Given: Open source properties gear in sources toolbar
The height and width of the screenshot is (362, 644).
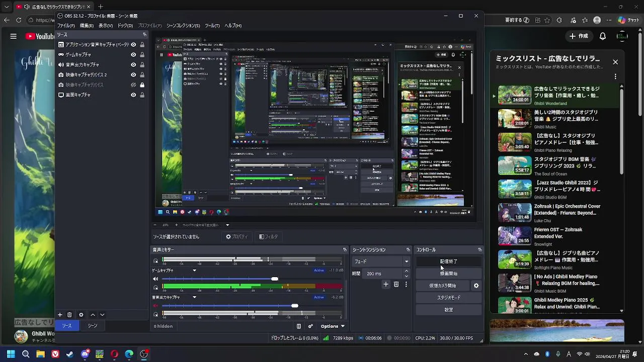Looking at the screenshot, I should (x=81, y=315).
